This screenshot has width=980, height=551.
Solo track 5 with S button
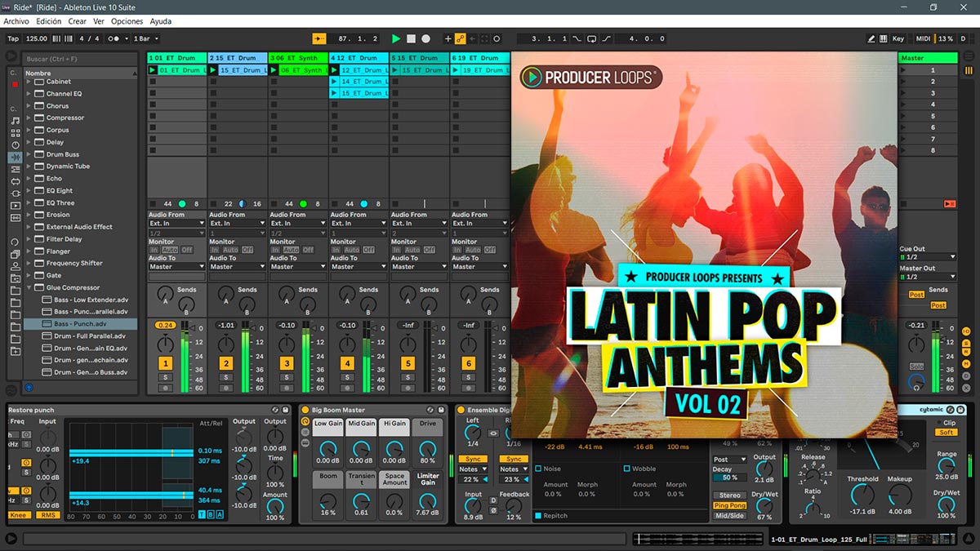(x=408, y=377)
